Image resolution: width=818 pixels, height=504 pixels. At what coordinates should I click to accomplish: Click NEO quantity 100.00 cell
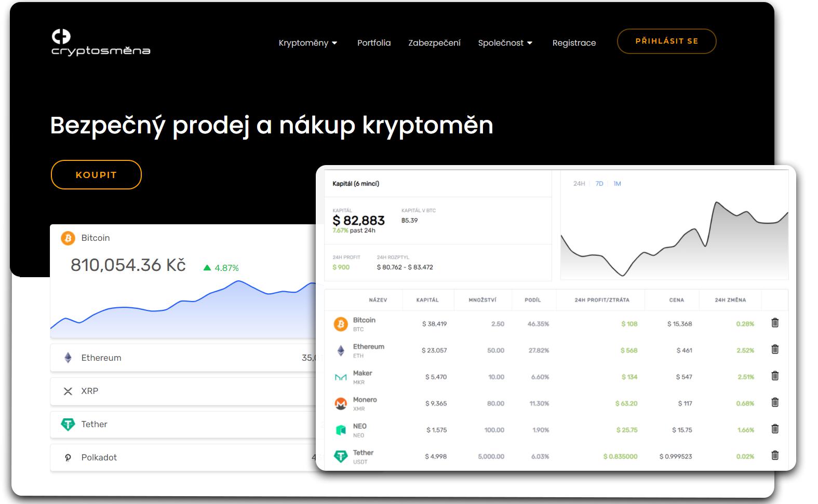pyautogui.click(x=494, y=430)
